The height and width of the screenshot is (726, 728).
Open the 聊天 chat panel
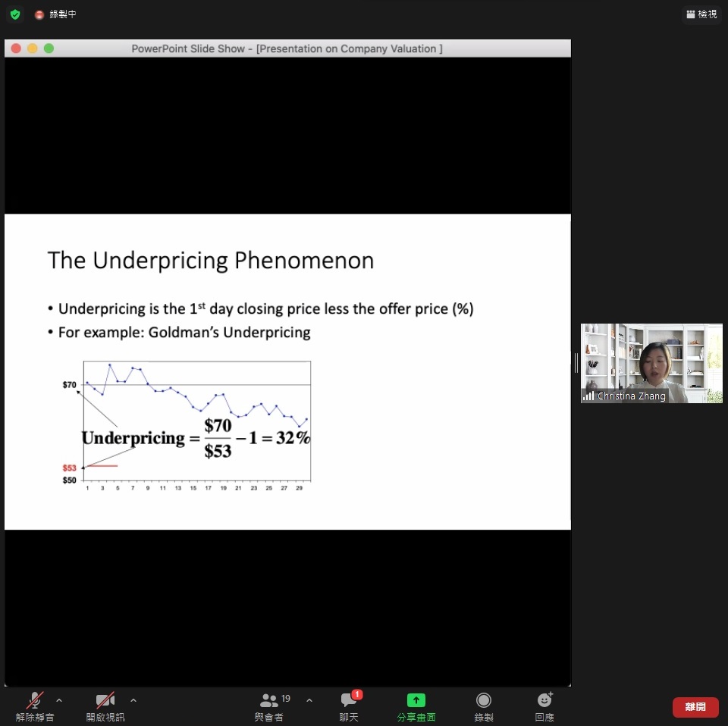[x=349, y=706]
